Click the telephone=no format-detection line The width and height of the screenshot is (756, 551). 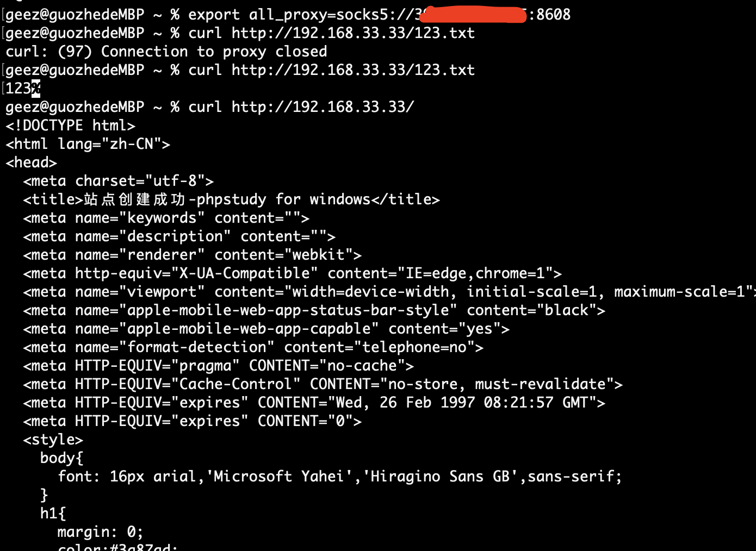(x=253, y=347)
